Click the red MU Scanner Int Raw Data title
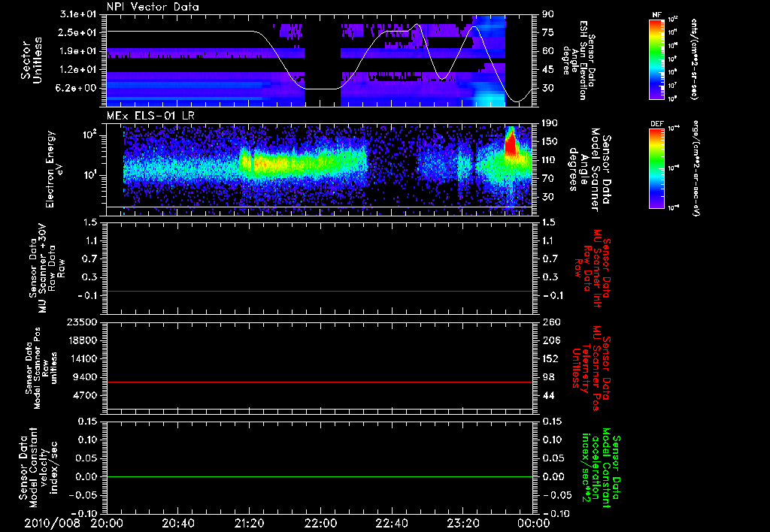The image size is (770, 532). pos(591,268)
